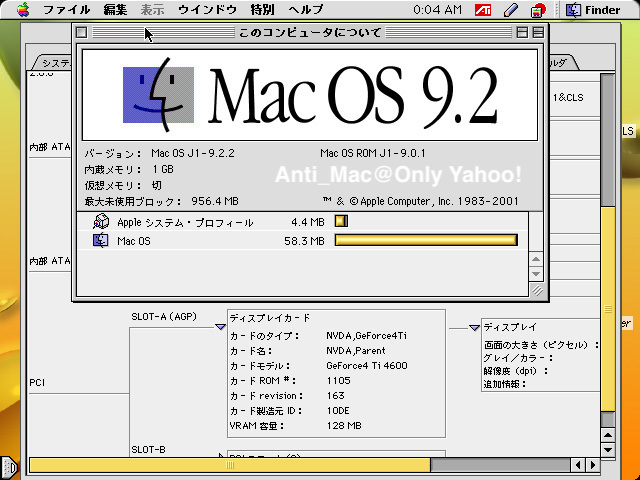Click scroll down arrow in about window
This screenshot has height=480, width=640.
[536, 274]
